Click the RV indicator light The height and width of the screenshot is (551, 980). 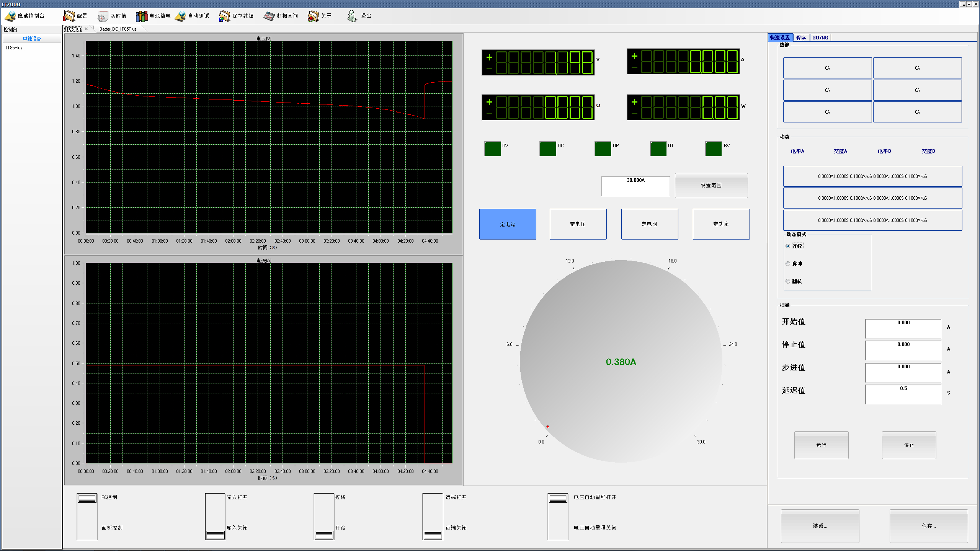pos(714,149)
